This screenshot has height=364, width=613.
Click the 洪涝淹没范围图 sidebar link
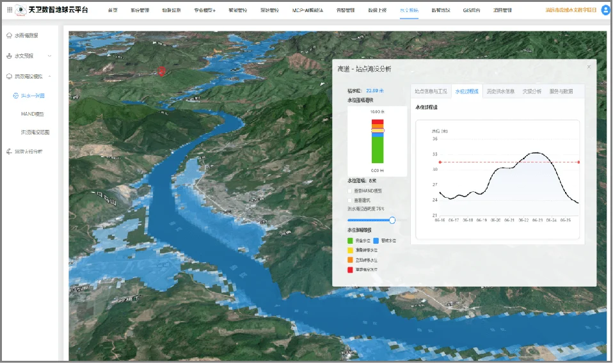click(x=35, y=132)
